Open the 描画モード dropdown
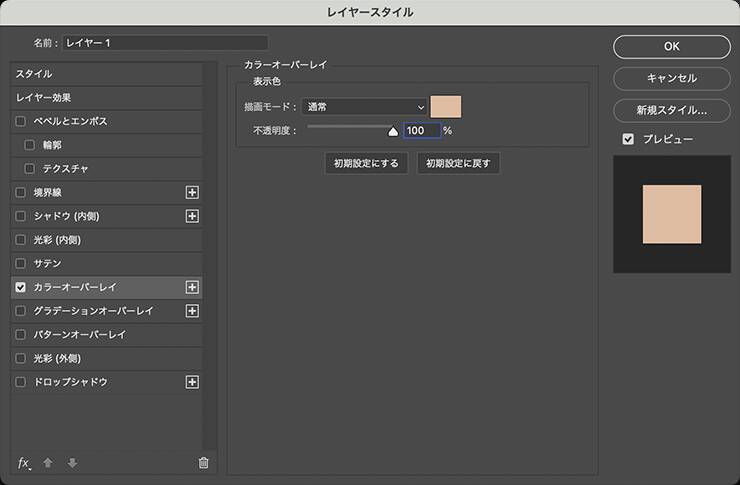 point(366,106)
